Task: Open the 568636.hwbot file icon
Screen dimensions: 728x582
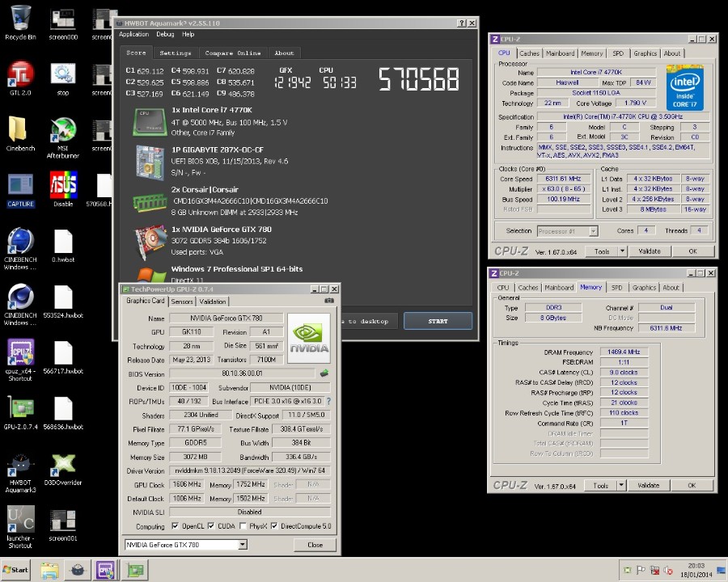Action: click(x=63, y=413)
